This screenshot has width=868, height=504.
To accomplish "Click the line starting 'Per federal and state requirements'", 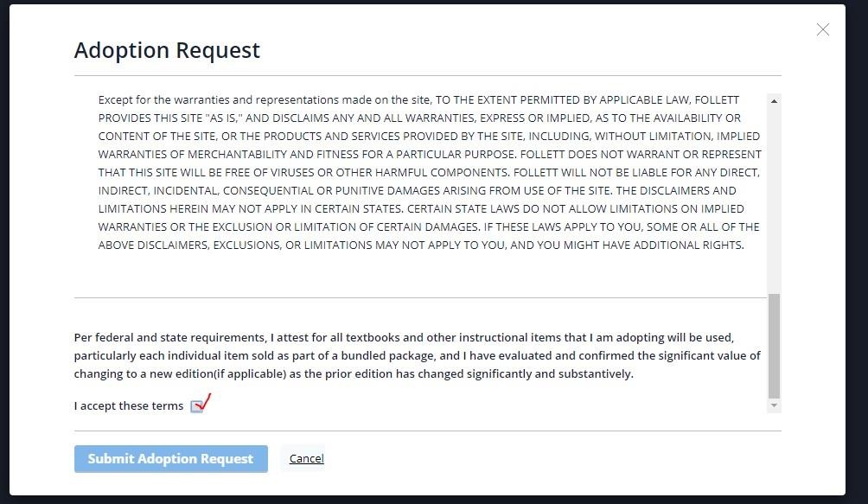I will (x=404, y=337).
